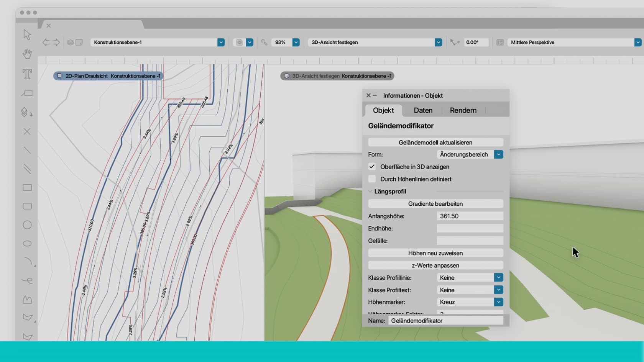Switch to the Daten tab
This screenshot has width=644, height=362.
click(x=422, y=110)
